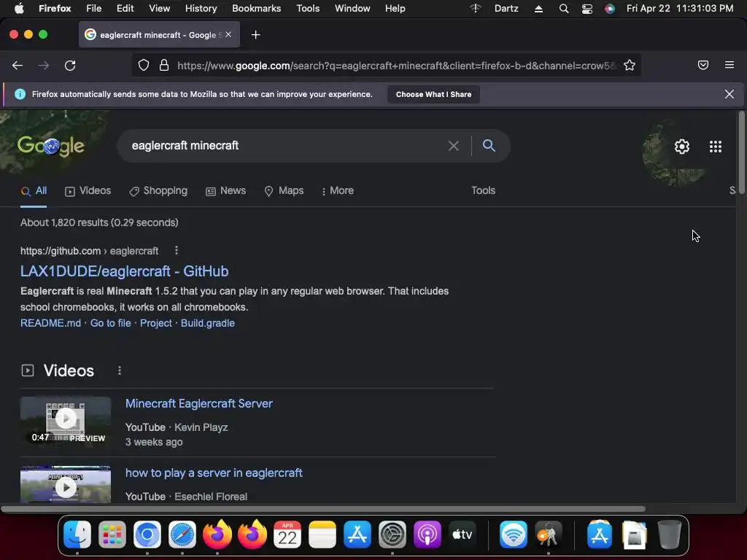Open the Apple menu

point(19,9)
